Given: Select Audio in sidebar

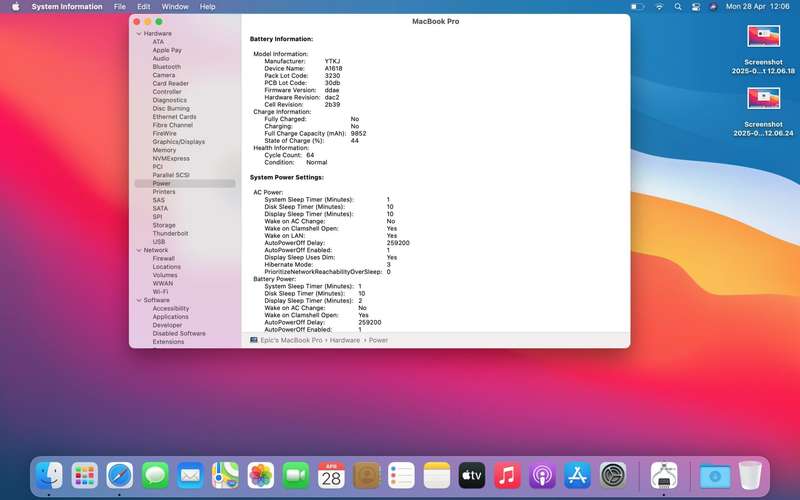Looking at the screenshot, I should [161, 59].
